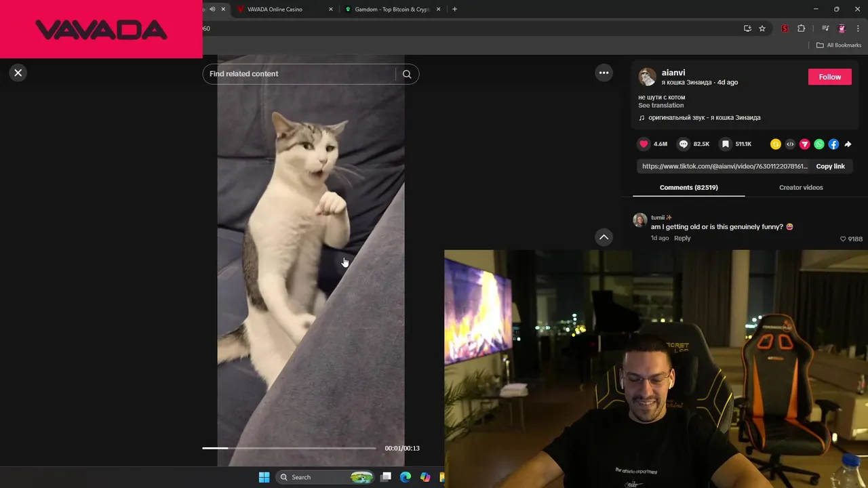Share the video to WhatsApp

click(819, 144)
